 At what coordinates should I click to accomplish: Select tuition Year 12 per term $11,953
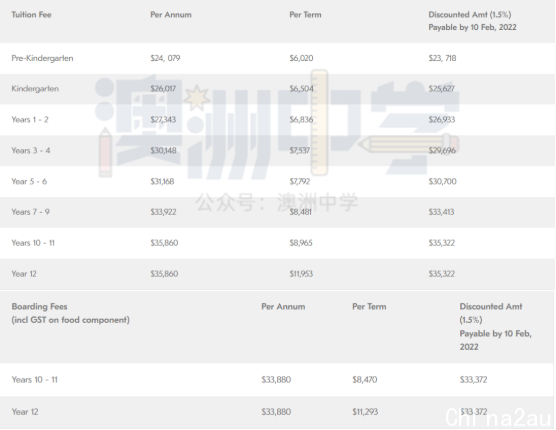click(x=301, y=274)
